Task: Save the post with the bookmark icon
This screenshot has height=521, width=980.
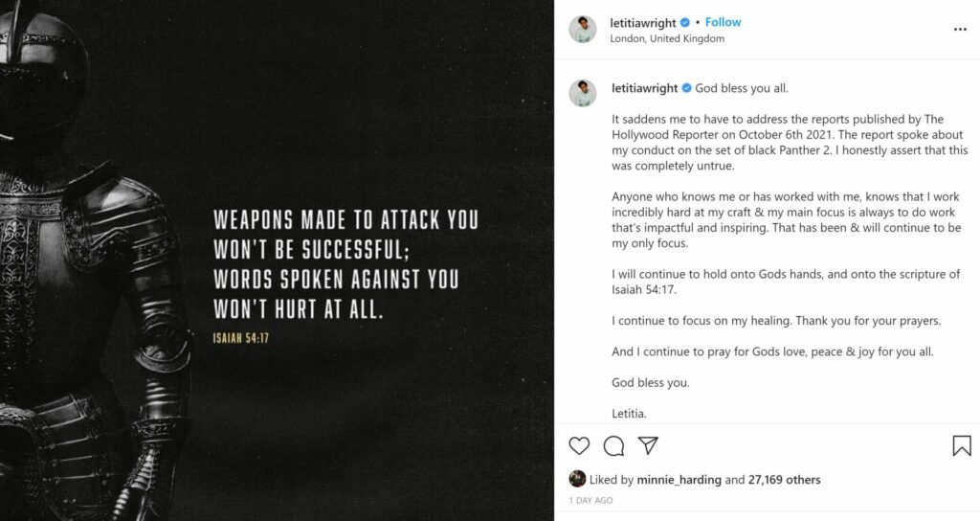Action: [x=961, y=445]
